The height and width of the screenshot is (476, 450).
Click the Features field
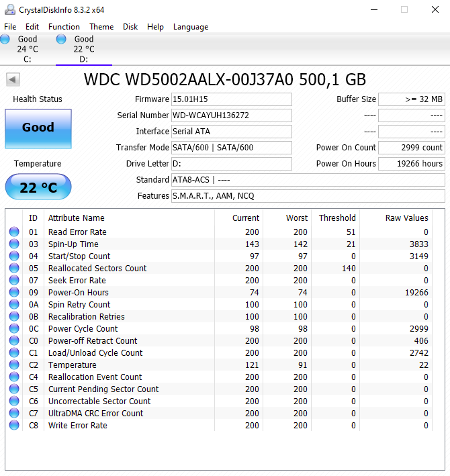pyautogui.click(x=308, y=196)
